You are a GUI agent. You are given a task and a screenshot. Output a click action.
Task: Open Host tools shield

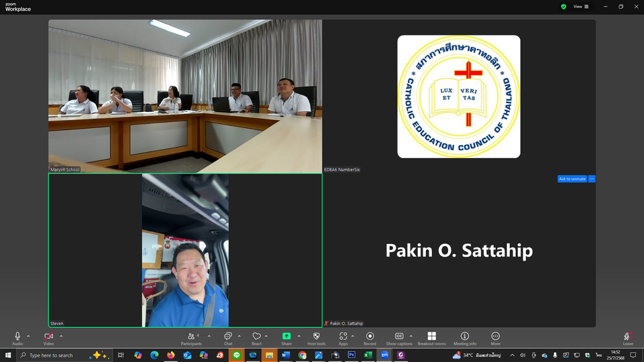pyautogui.click(x=316, y=338)
